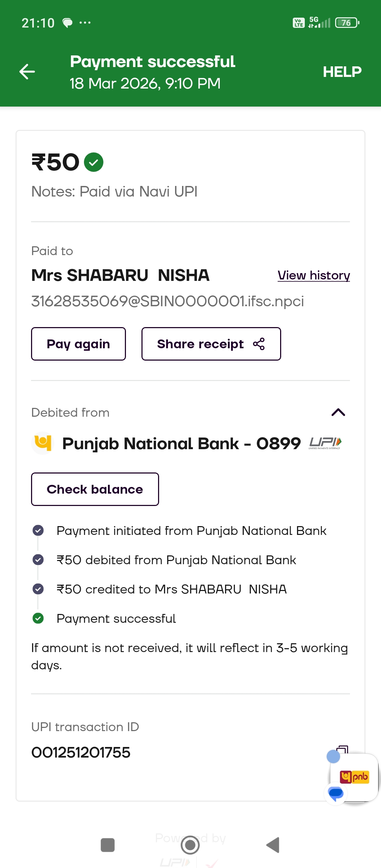Screen dimensions: 381x868
Task: Tap the recipient UPI address text
Action: 167,301
